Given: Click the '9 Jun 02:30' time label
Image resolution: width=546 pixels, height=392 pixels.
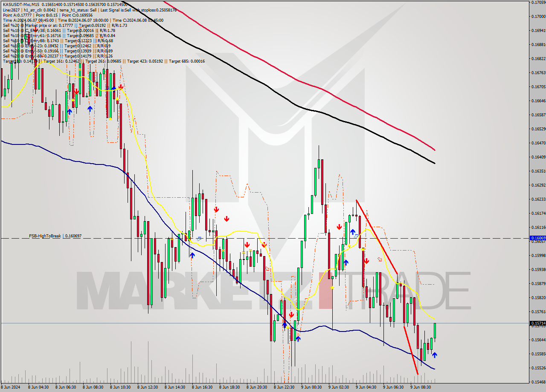Looking at the screenshot, I should click(x=338, y=387).
